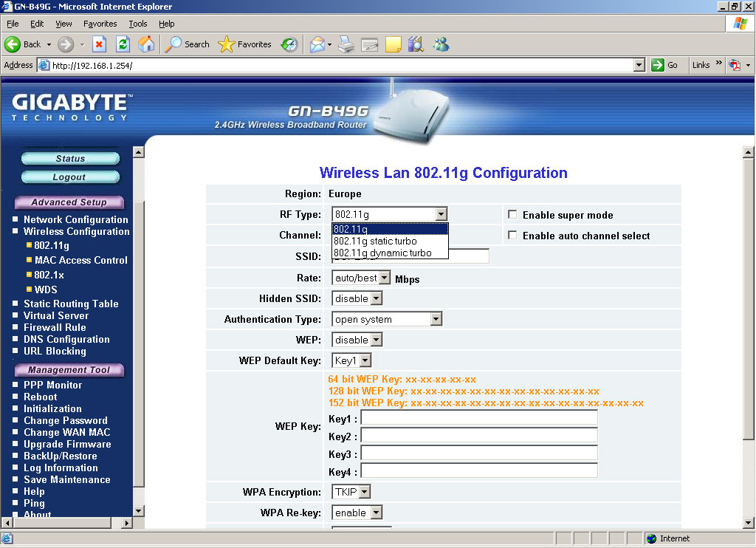756x548 pixels.
Task: Open the History toolbar icon
Action: (x=289, y=44)
